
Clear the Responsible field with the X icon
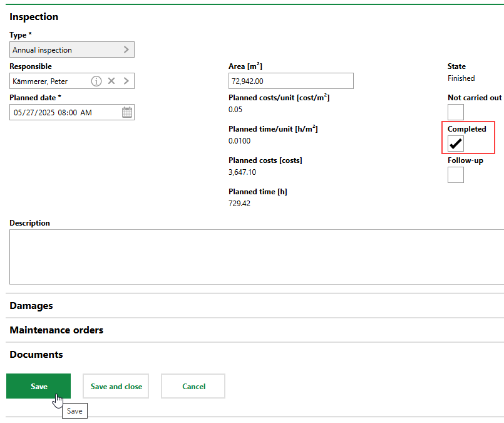(111, 81)
